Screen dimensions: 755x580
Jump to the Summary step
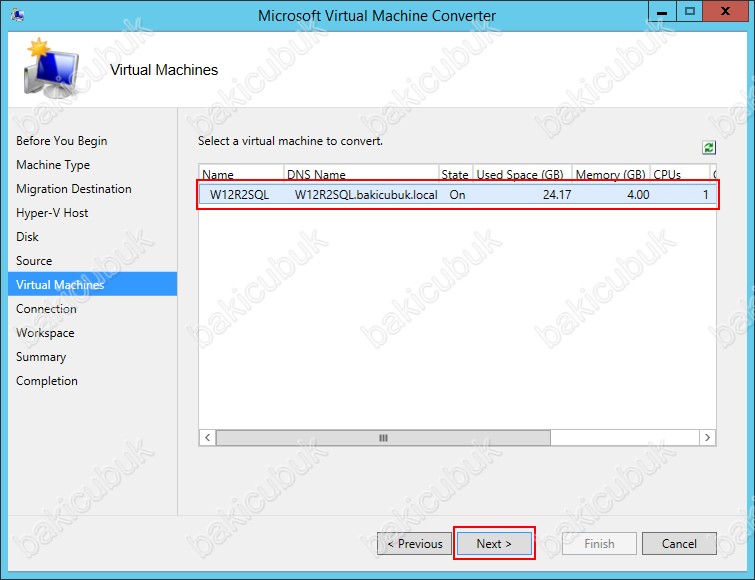click(x=41, y=357)
